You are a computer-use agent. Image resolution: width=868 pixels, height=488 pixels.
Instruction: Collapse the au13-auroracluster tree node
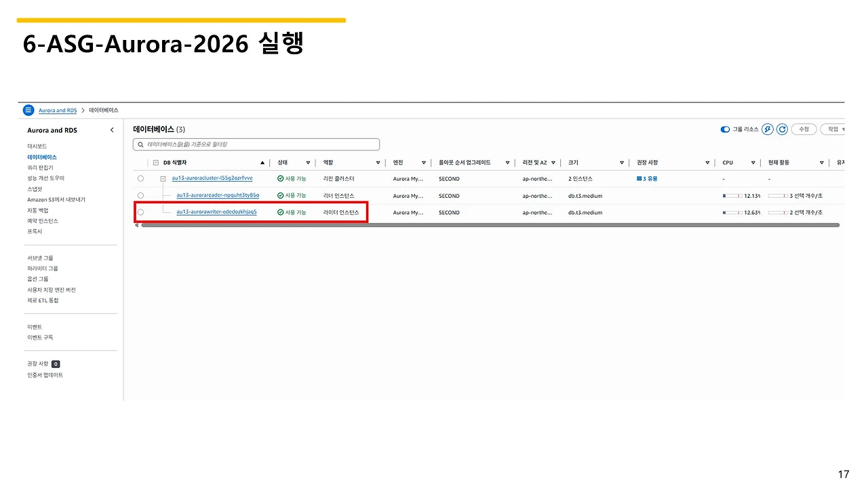pyautogui.click(x=163, y=178)
